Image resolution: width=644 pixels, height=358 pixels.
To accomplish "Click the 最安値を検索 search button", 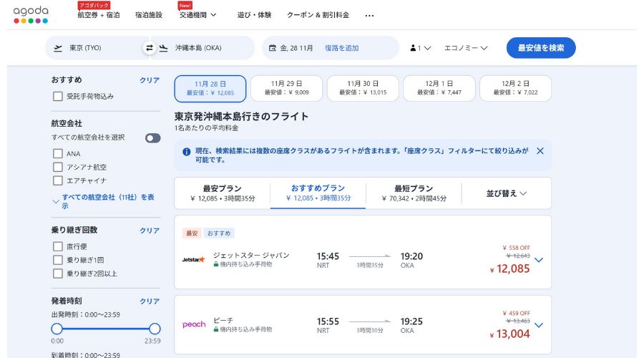I will 541,48.
